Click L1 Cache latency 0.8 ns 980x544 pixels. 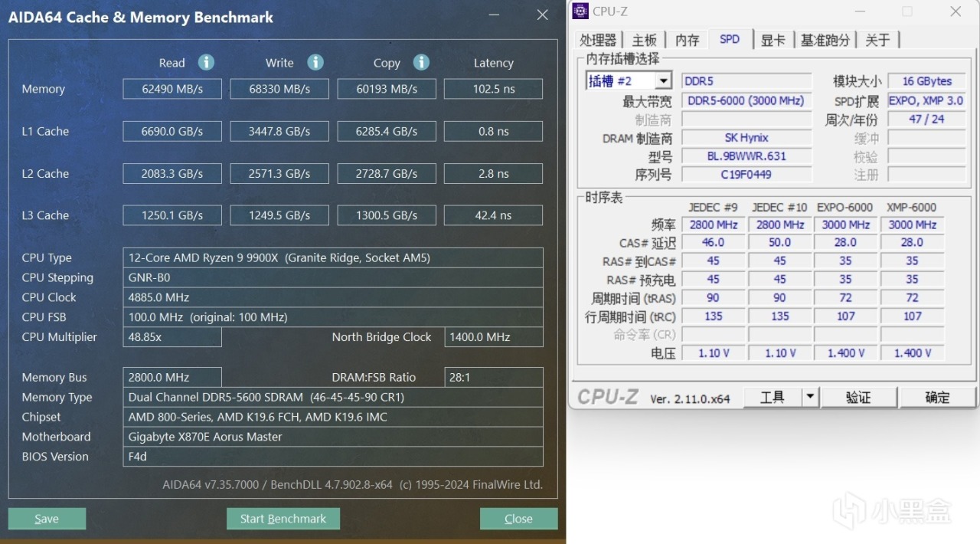(494, 131)
